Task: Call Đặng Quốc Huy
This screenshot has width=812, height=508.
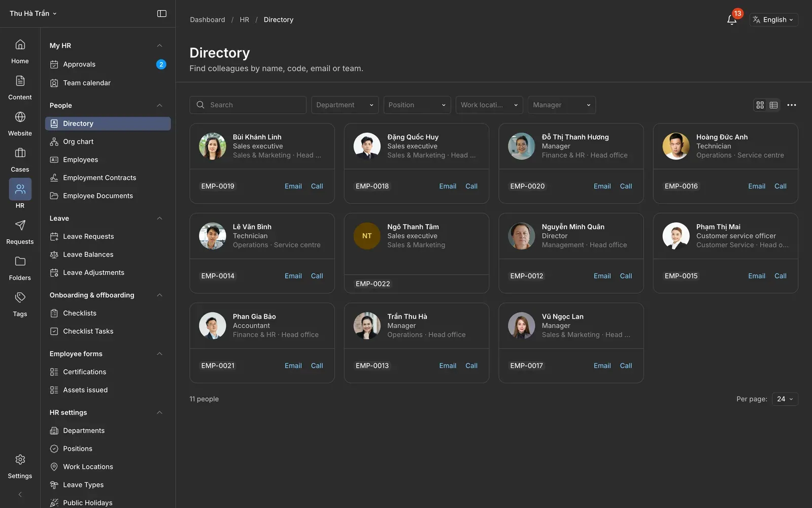Action: [471, 186]
